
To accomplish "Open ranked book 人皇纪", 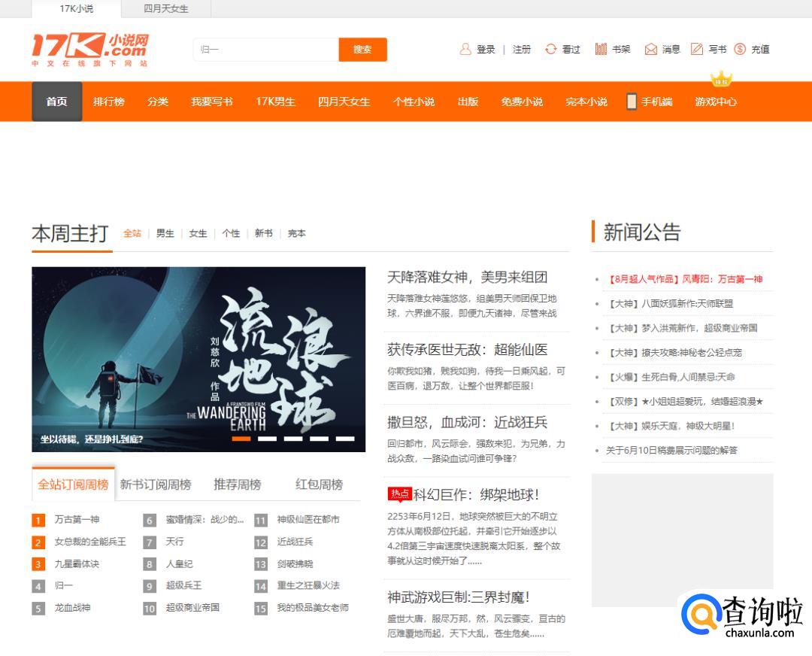I will pos(179,563).
